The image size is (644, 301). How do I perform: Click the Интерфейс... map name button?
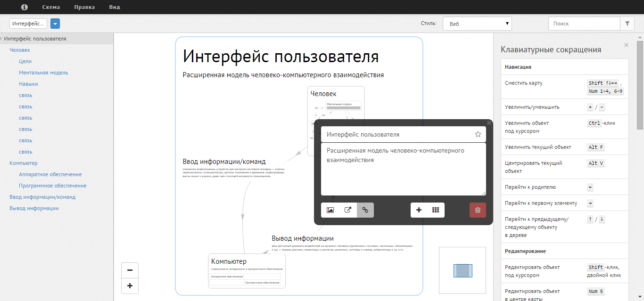(28, 24)
